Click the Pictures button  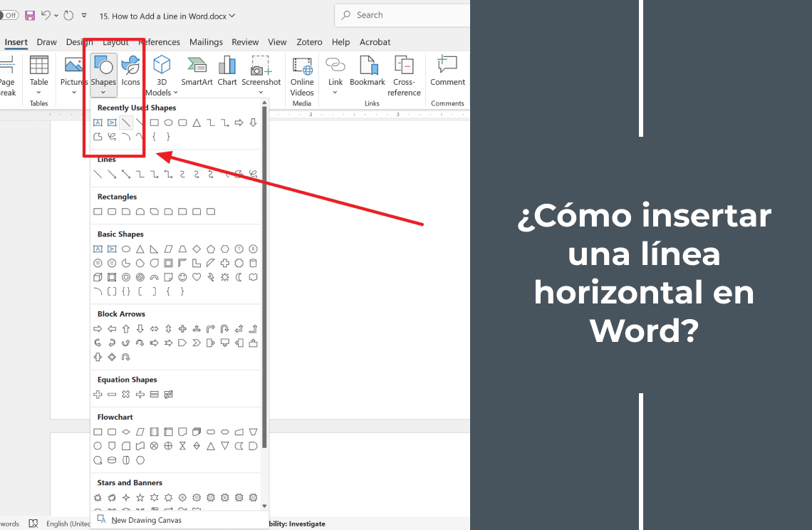[x=73, y=75]
